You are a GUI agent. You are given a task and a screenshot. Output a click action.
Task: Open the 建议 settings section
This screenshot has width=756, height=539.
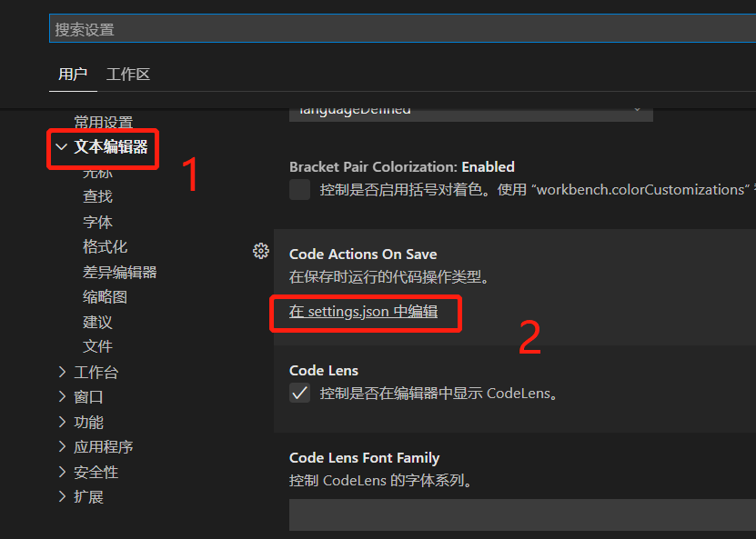[97, 321]
